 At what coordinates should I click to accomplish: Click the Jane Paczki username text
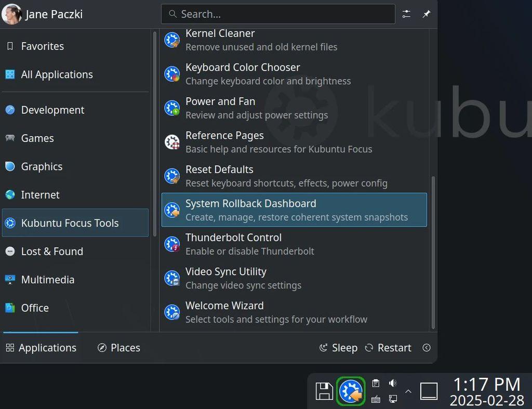pos(54,14)
